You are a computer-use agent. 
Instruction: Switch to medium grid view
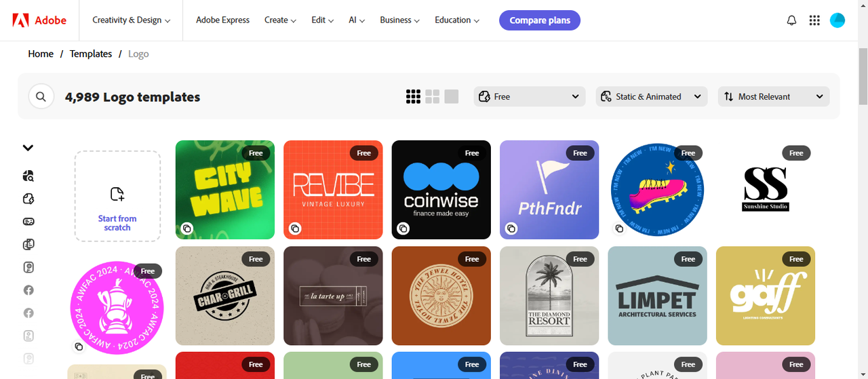pyautogui.click(x=433, y=97)
